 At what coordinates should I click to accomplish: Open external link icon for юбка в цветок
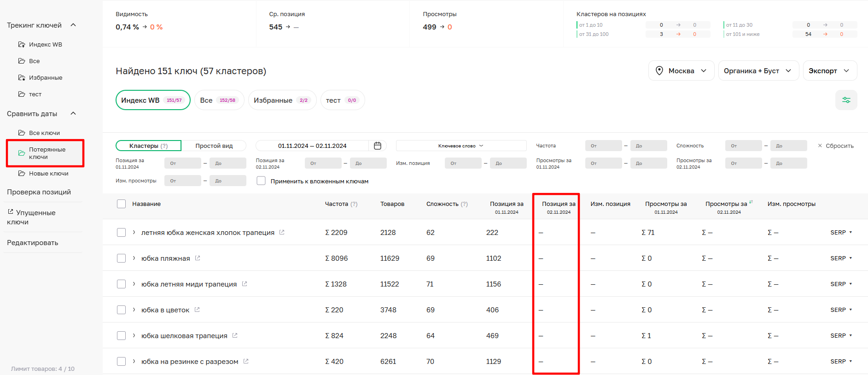(197, 310)
